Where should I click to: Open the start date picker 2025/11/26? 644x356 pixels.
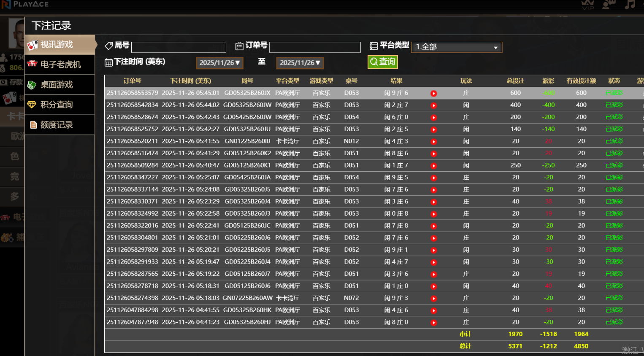click(x=219, y=63)
